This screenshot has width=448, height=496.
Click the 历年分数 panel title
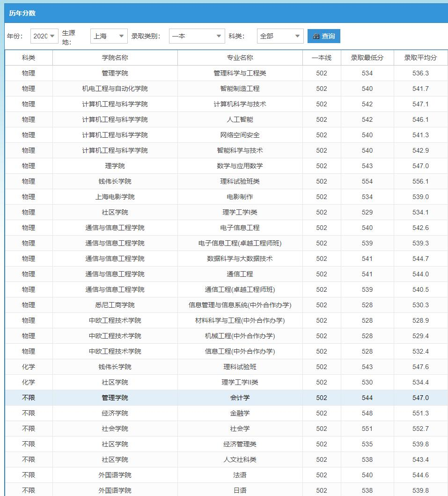pyautogui.click(x=22, y=13)
